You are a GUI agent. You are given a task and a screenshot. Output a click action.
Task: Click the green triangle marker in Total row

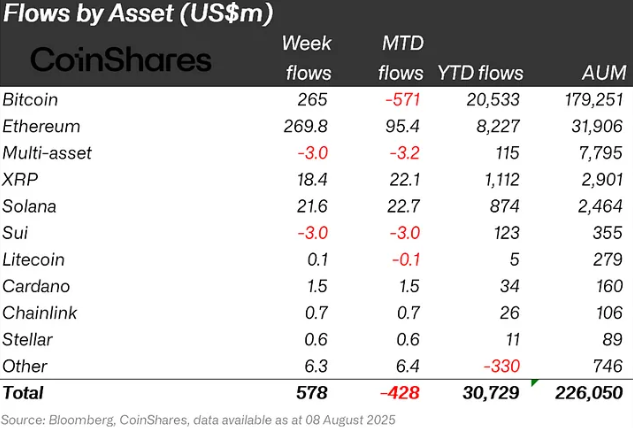(x=537, y=382)
